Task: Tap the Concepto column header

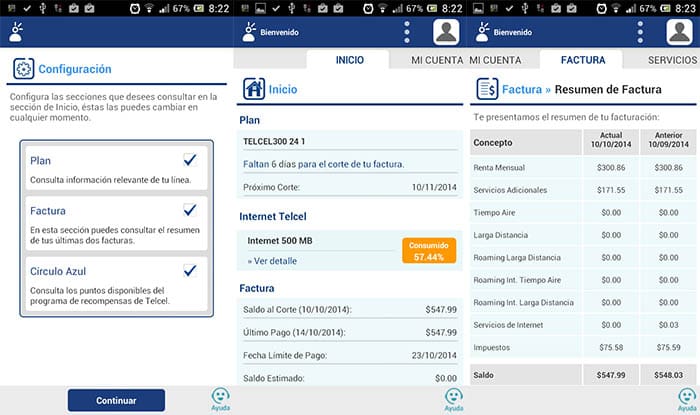Action: tap(526, 142)
